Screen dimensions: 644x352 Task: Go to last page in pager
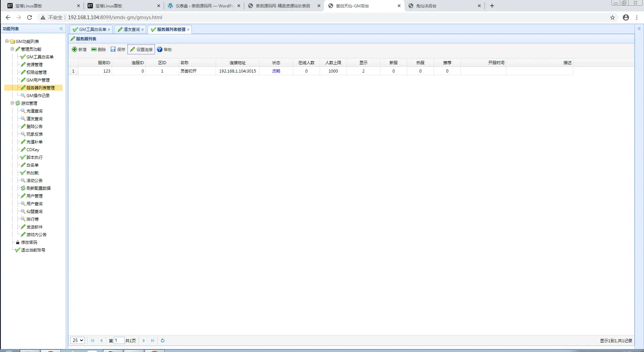click(x=153, y=340)
